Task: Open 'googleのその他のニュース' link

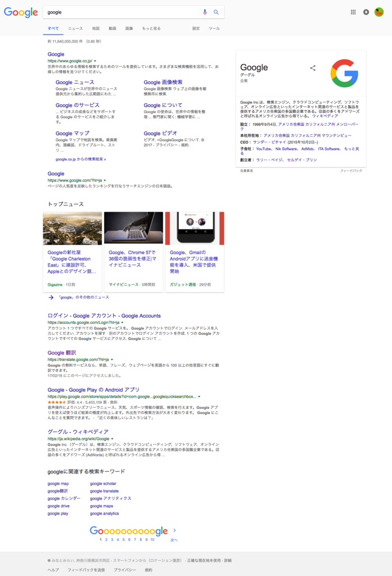Action: point(83,297)
